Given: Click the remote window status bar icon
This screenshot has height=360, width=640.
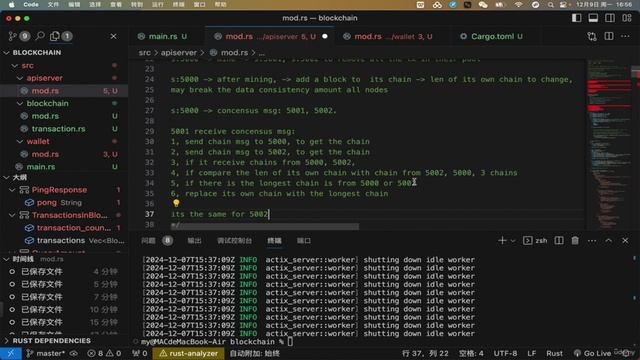Looking at the screenshot, I should (11, 353).
